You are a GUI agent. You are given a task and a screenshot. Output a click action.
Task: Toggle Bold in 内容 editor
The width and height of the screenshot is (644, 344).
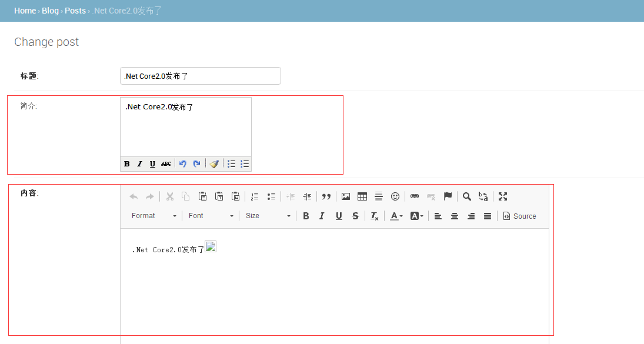[306, 216]
